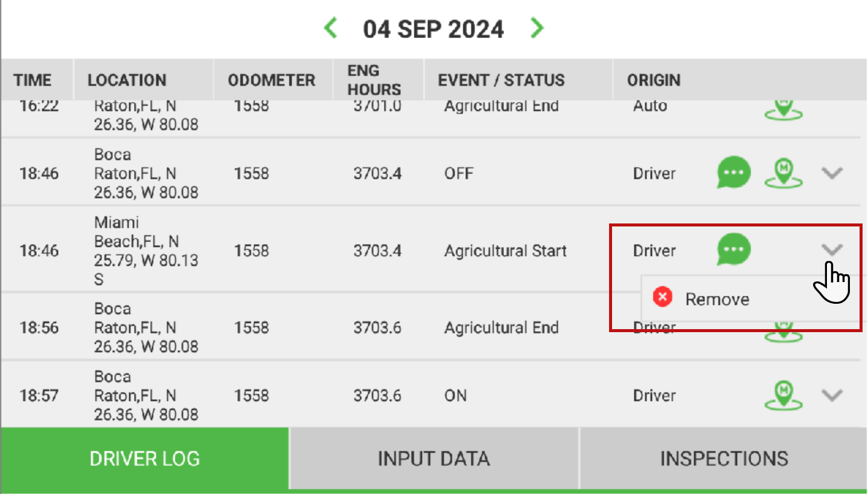Viewport: 868px width, 494px height.
Task: Click the EVENT / STATUS column header
Action: (502, 80)
